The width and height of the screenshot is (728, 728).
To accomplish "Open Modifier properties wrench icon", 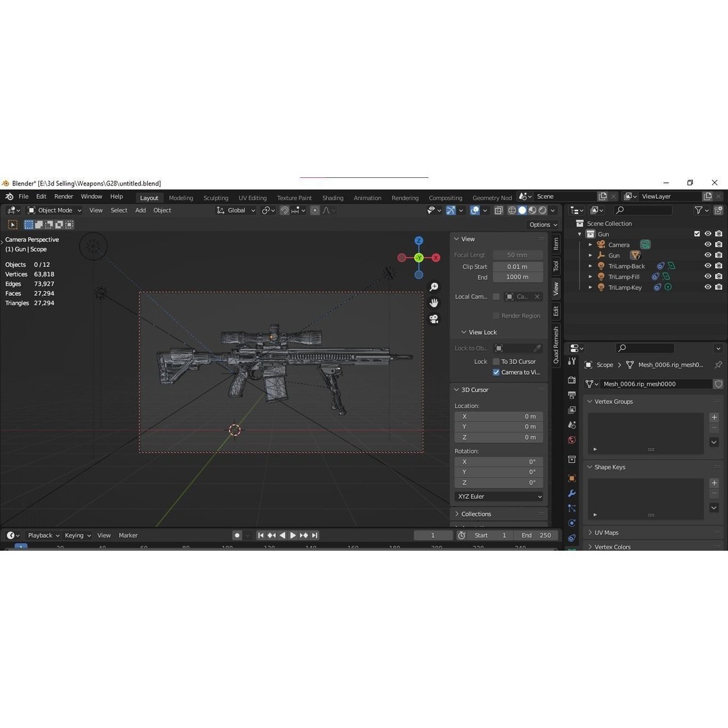I will 572,493.
